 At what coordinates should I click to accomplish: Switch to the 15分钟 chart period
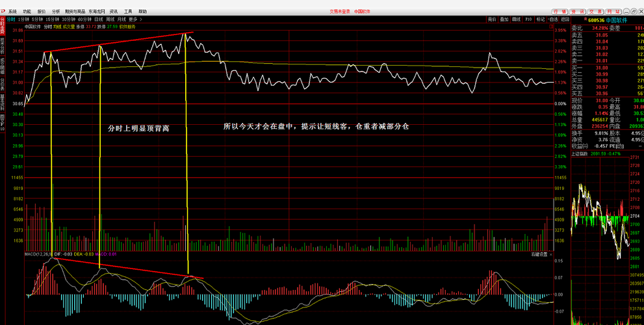pyautogui.click(x=53, y=19)
